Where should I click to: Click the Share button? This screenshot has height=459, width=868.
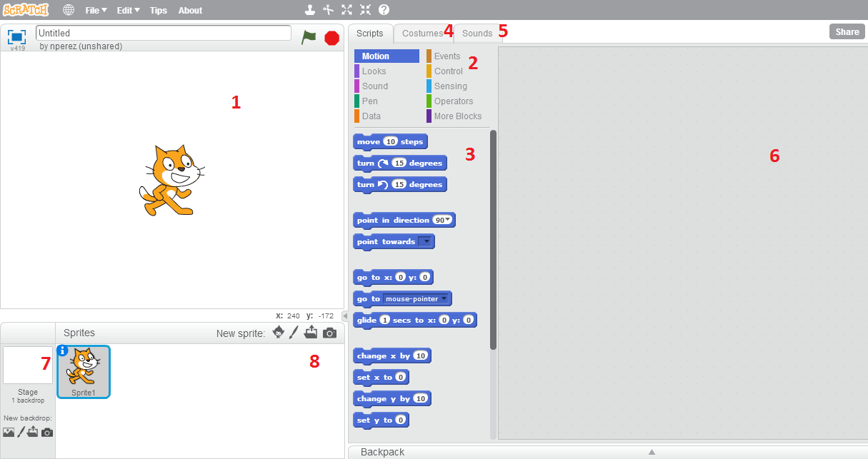coord(847,31)
